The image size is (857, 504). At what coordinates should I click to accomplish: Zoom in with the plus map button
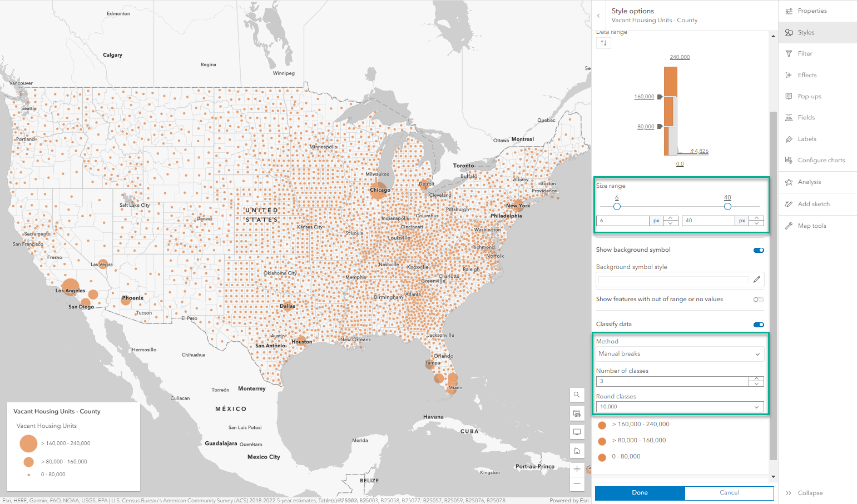click(577, 470)
